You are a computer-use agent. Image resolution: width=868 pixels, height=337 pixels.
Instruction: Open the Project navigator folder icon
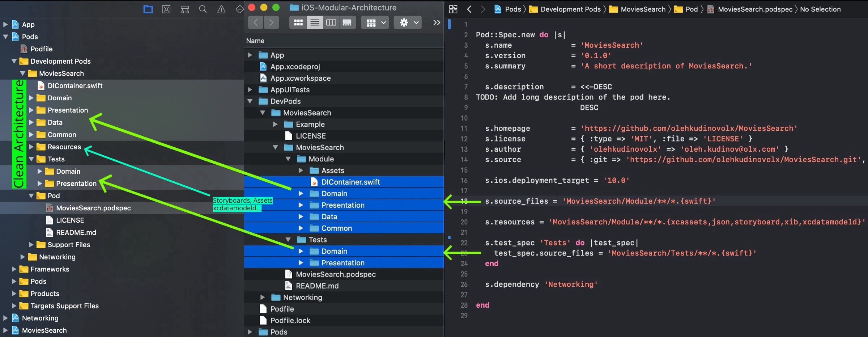(x=148, y=9)
